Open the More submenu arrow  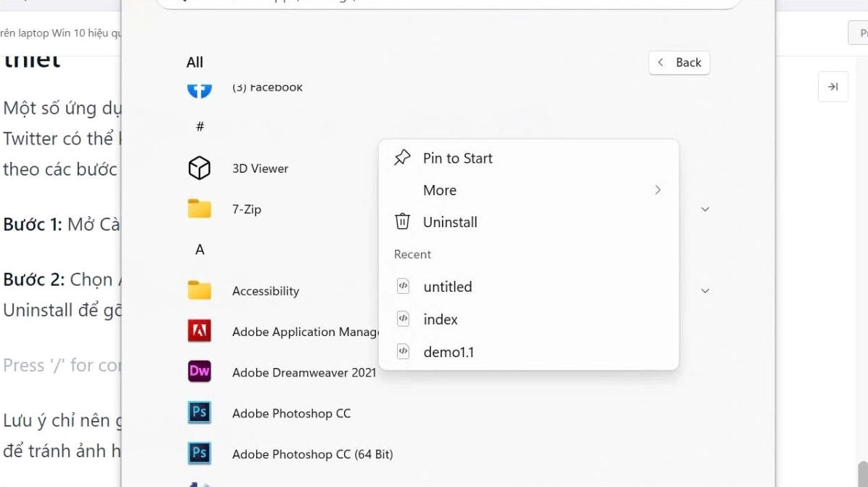pos(658,190)
